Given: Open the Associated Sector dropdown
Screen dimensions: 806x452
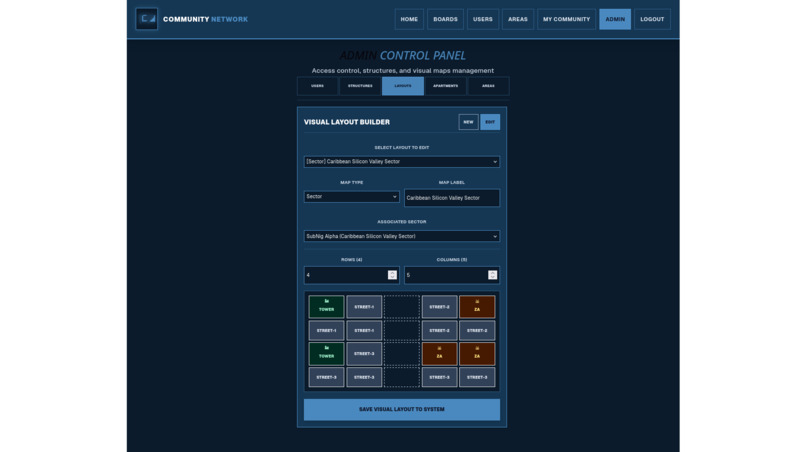Looking at the screenshot, I should (x=401, y=236).
